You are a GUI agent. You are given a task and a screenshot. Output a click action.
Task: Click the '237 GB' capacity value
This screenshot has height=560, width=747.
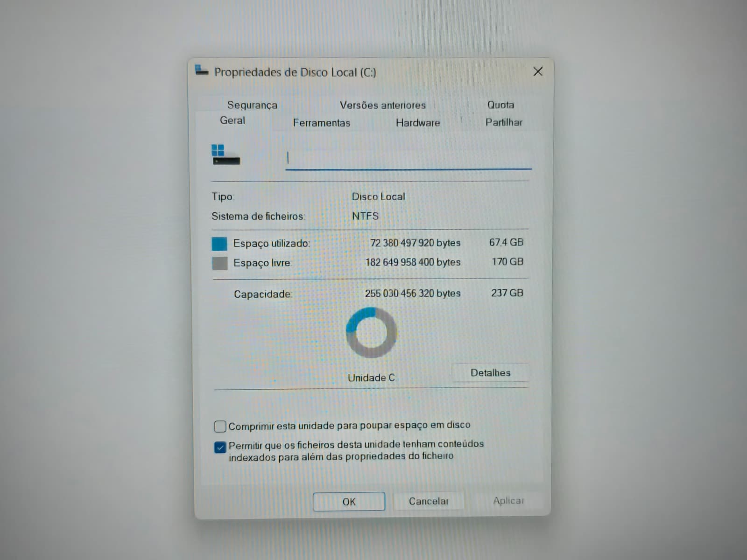pyautogui.click(x=507, y=293)
